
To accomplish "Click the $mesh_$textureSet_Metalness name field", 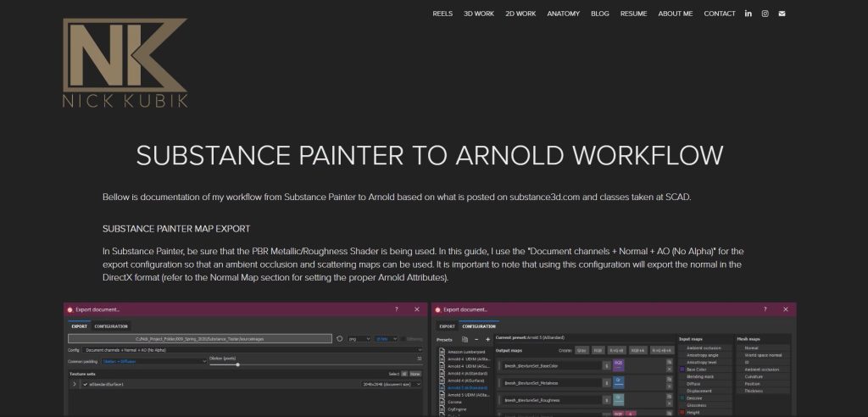I will [x=552, y=382].
